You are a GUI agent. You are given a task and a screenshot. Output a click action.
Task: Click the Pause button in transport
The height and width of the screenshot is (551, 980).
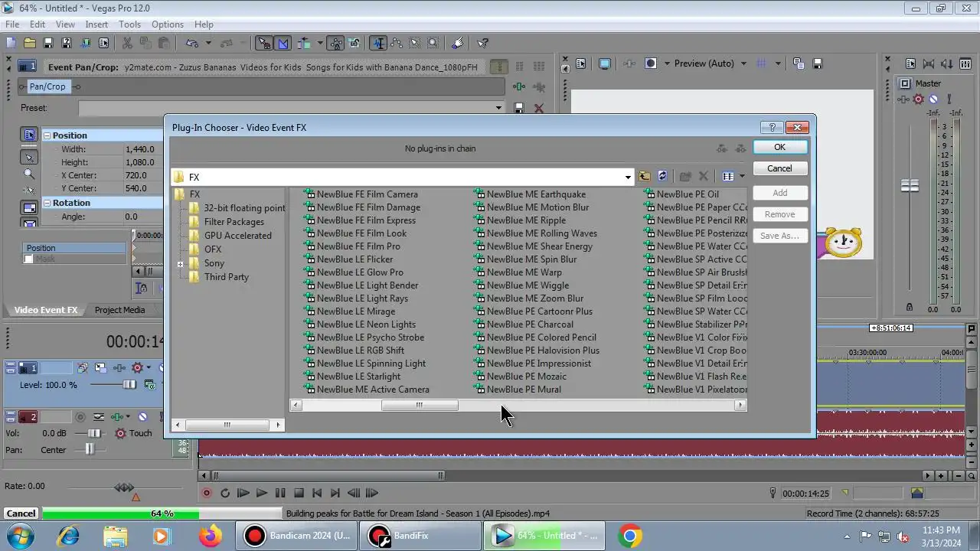point(280,494)
